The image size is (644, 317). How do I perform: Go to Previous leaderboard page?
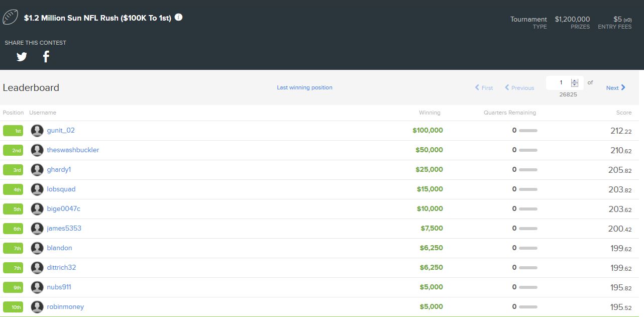(x=519, y=88)
